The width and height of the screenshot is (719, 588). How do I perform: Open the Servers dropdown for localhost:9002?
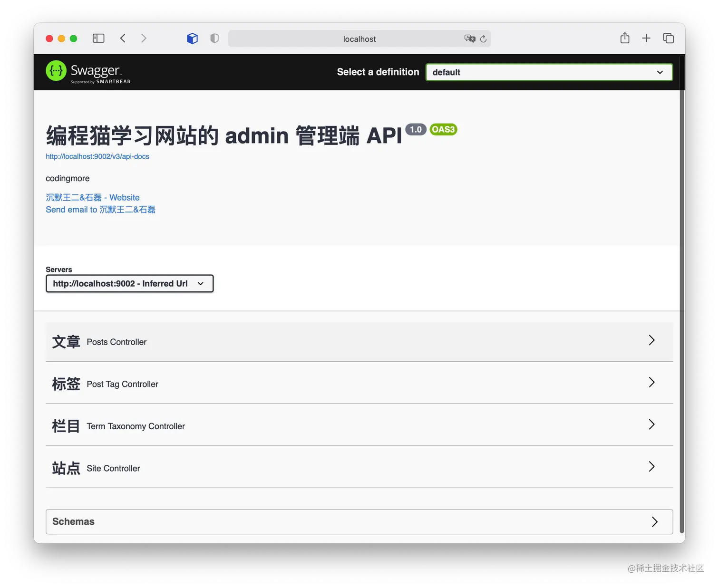[x=129, y=284]
